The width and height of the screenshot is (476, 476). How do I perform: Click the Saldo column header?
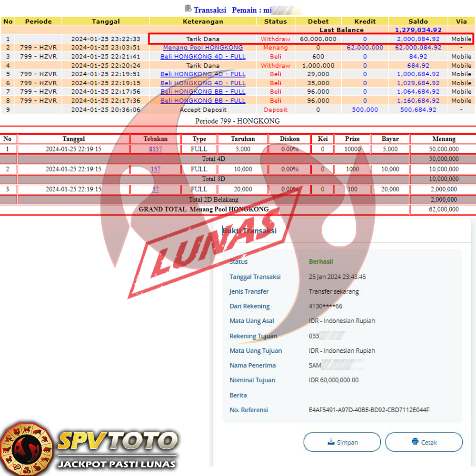coord(418,21)
